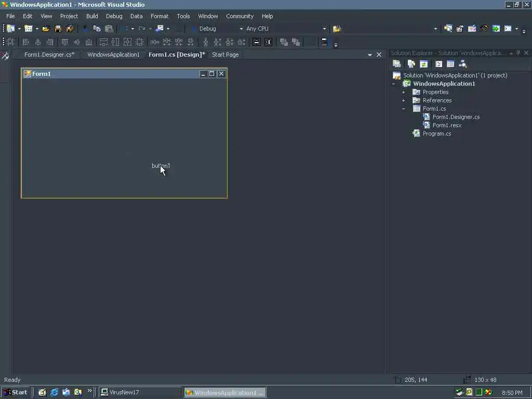Switch to the Form1.Designer.cs* tab

[x=49, y=55]
